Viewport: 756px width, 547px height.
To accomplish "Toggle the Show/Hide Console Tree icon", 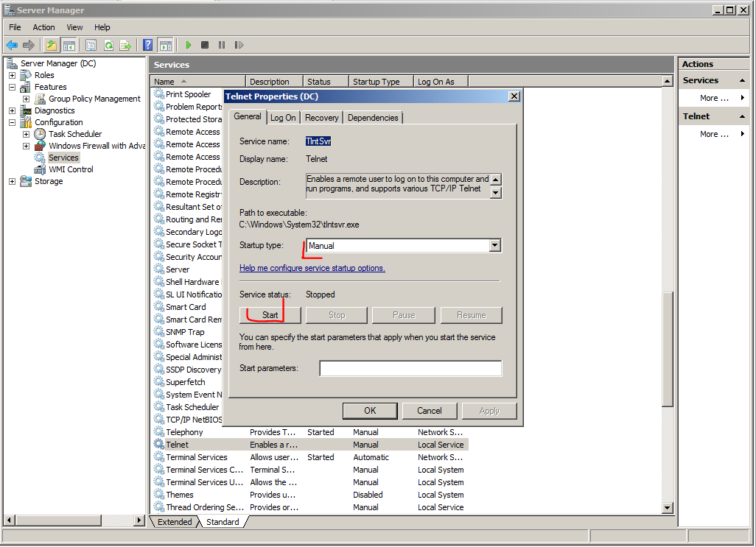I will (x=69, y=45).
